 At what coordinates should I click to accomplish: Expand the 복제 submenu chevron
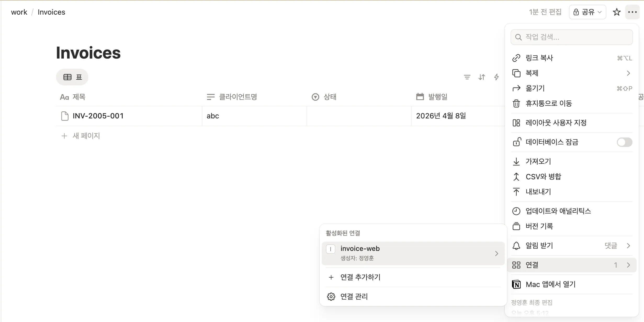628,73
